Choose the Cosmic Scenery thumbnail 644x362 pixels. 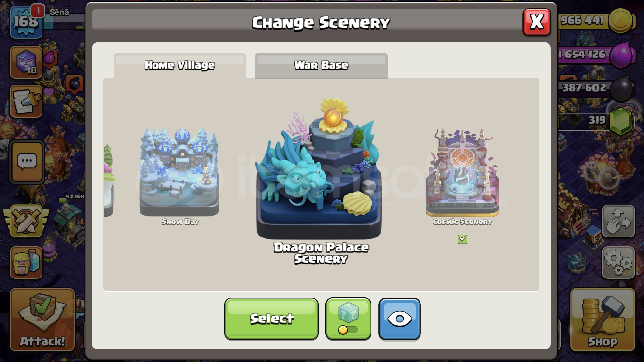462,172
